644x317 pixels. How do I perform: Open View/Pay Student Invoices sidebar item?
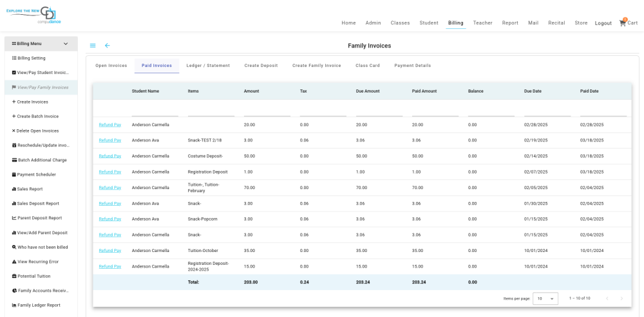click(x=41, y=73)
